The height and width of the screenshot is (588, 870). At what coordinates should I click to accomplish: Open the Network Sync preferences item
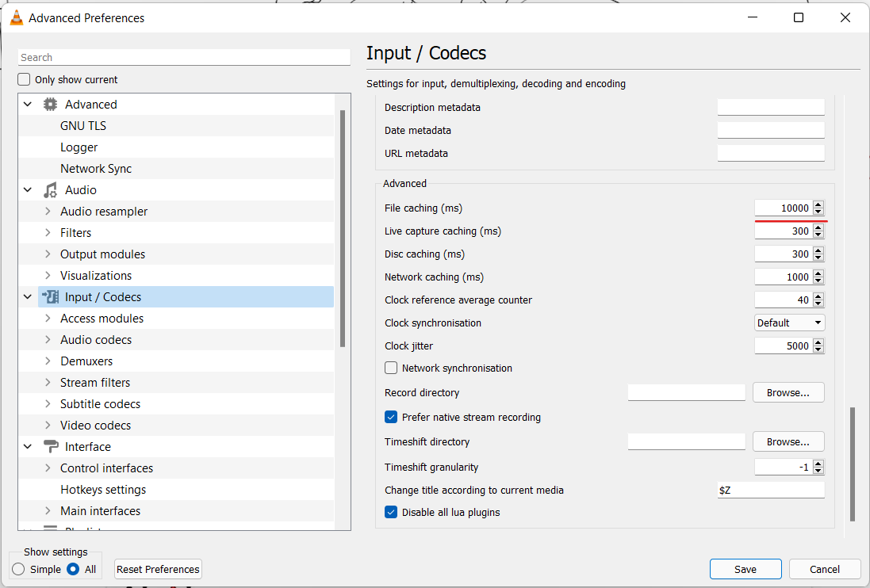(x=96, y=169)
